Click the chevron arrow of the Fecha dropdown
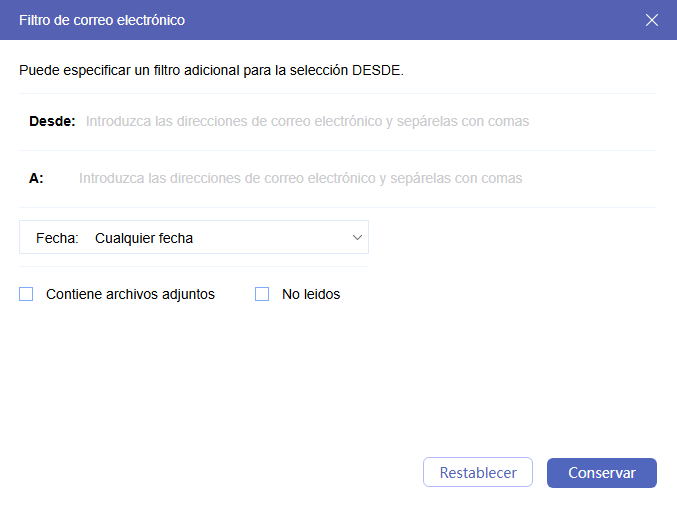 [x=357, y=238]
